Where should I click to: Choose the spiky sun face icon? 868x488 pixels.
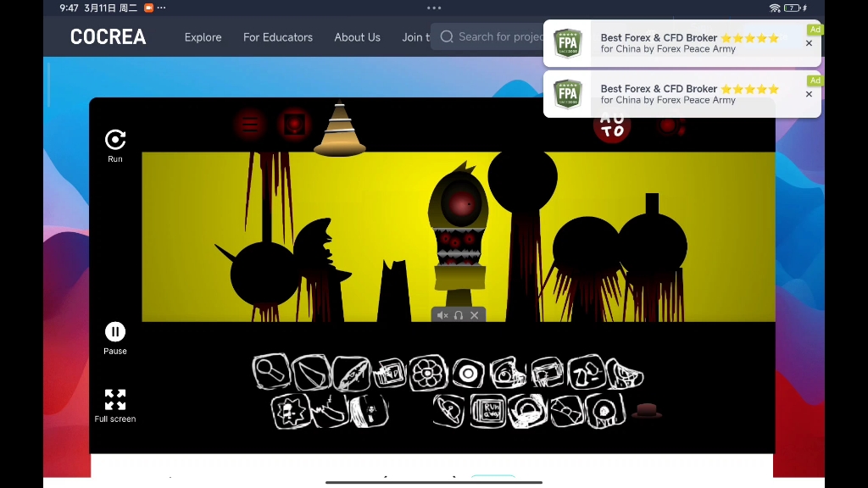click(290, 412)
